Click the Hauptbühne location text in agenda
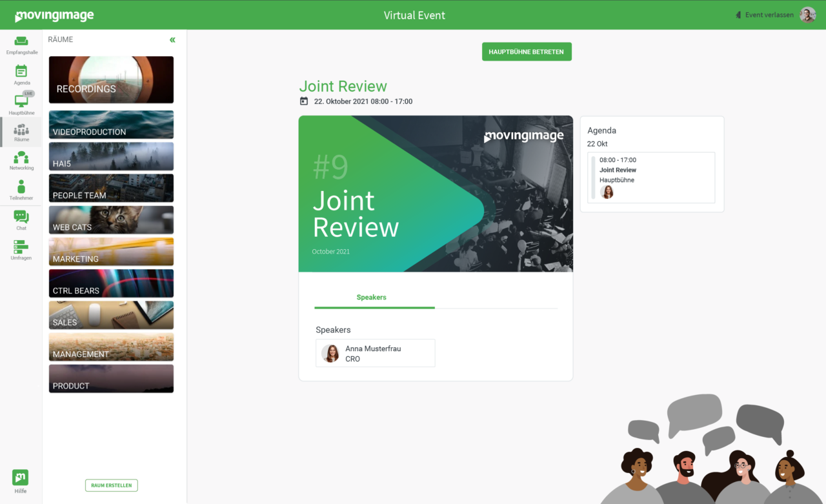Viewport: 826px width, 504px height. click(617, 180)
